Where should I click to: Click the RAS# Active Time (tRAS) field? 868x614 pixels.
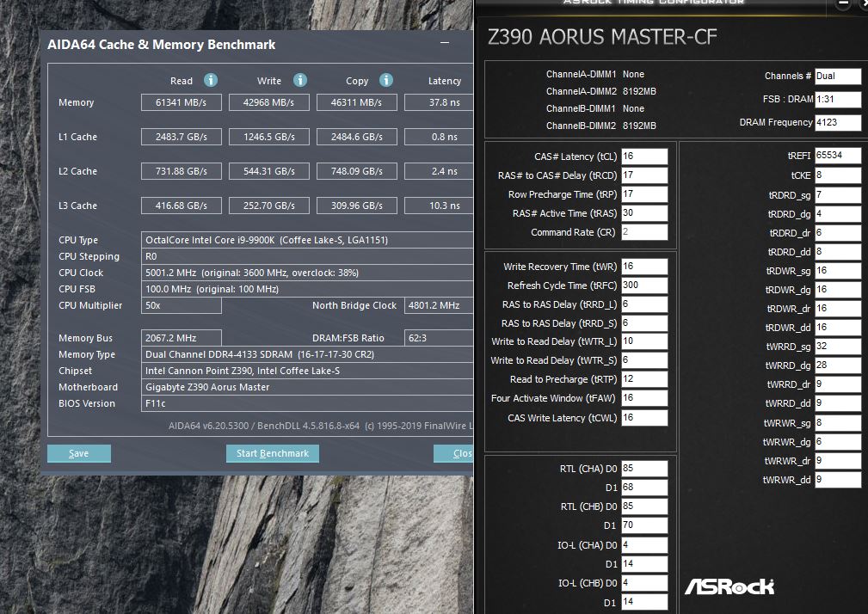(x=644, y=213)
